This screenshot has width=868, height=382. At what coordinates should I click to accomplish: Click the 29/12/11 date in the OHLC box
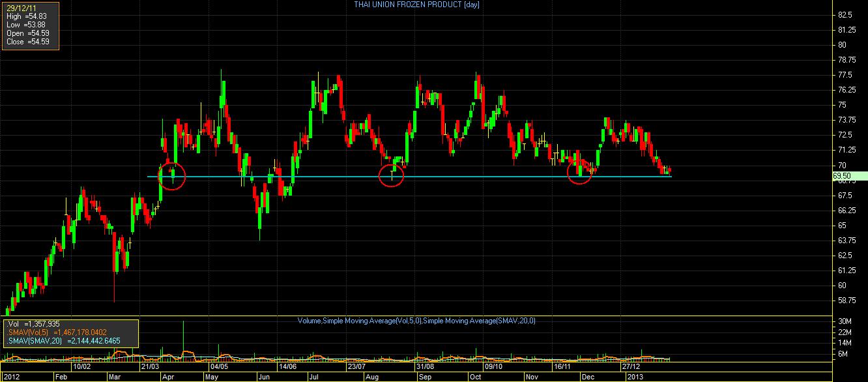[x=18, y=8]
